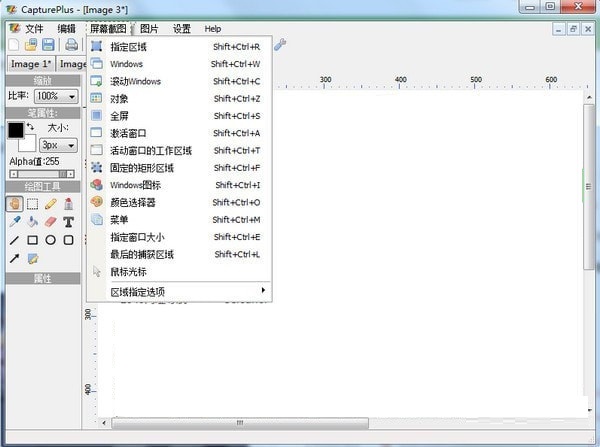Click the Alpha value slider track
This screenshot has height=447, width=600.
click(x=42, y=174)
